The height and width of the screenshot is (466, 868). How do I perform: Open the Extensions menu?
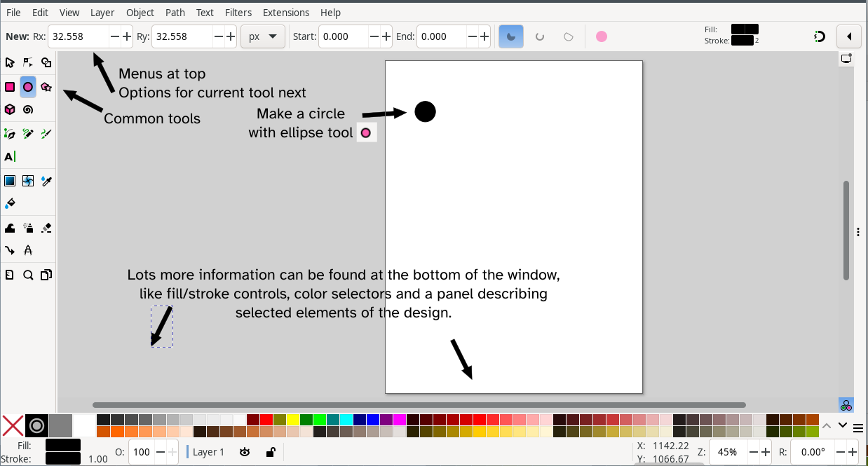(x=285, y=13)
